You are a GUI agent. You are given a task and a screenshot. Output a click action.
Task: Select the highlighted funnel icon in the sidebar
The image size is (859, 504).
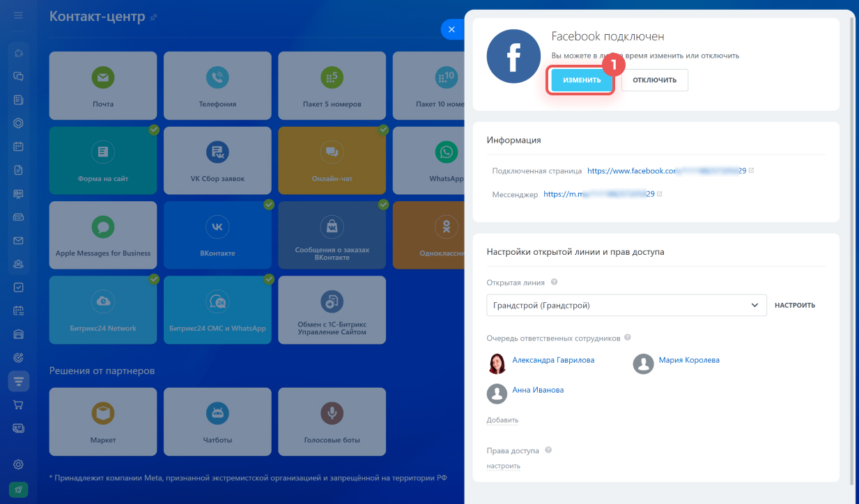click(x=19, y=381)
